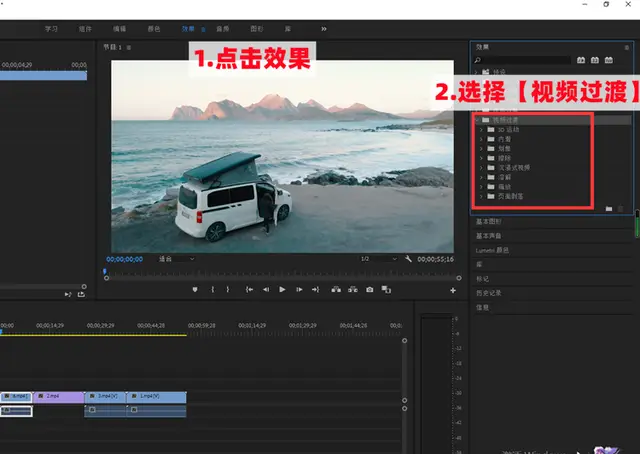Click the Go to Out point icon
The height and width of the screenshot is (454, 640).
(x=316, y=289)
